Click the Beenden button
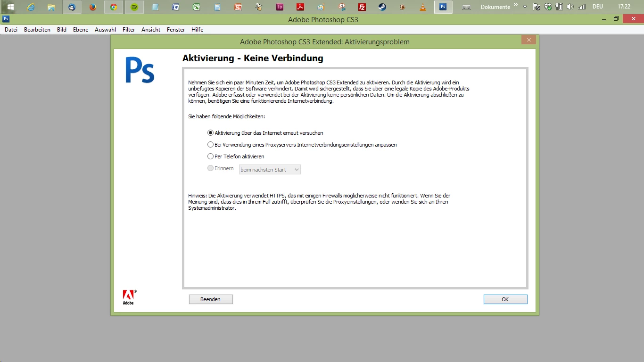The image size is (644, 362). (x=211, y=299)
